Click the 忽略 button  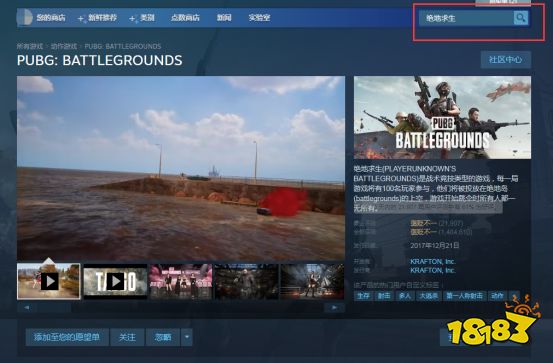(x=163, y=337)
